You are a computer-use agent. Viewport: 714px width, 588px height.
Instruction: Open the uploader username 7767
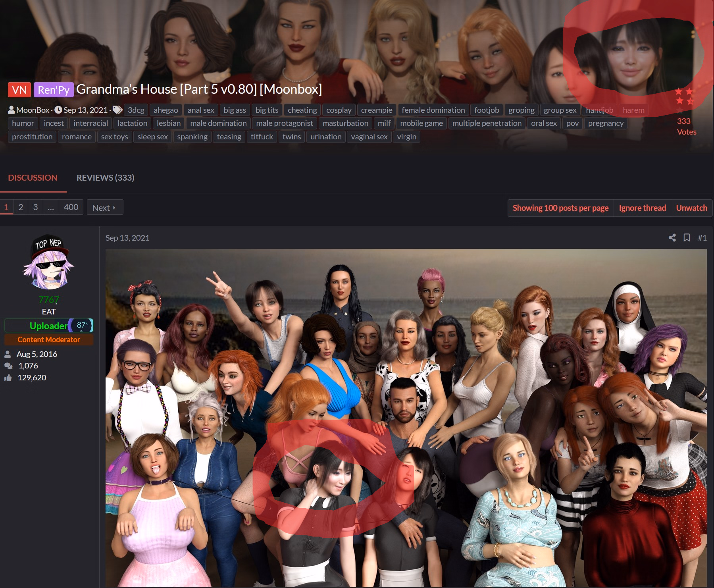(49, 300)
